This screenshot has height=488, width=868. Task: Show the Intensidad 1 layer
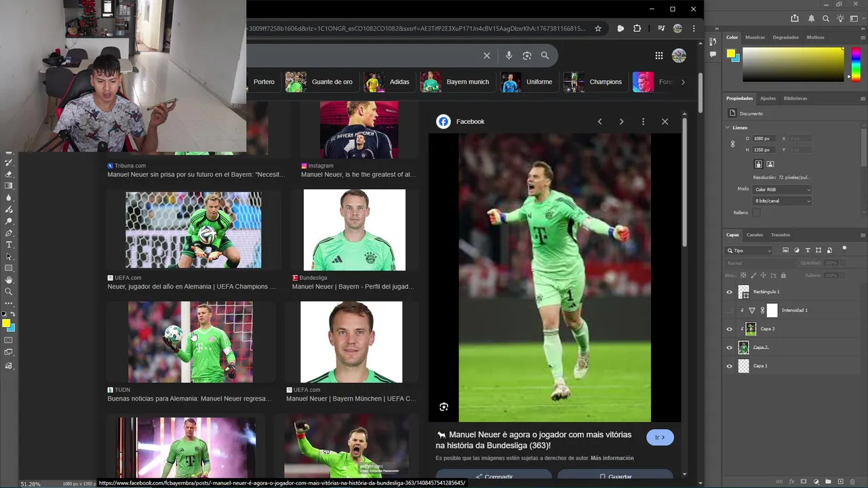coord(730,310)
